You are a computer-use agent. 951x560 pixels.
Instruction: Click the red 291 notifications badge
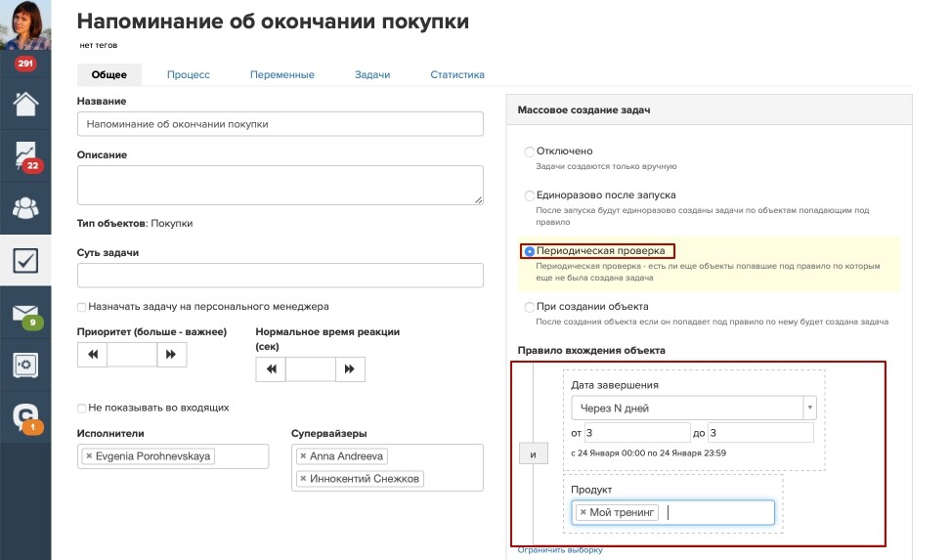[24, 64]
